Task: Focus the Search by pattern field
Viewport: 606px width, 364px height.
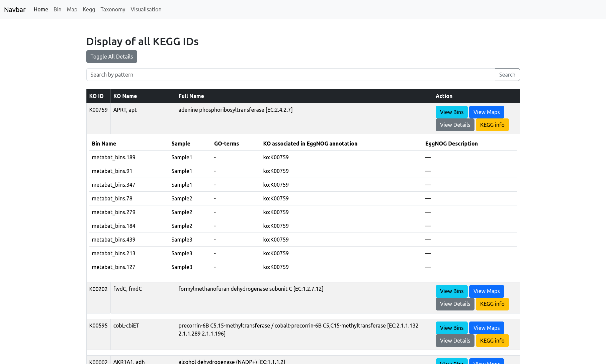Action: [290, 75]
